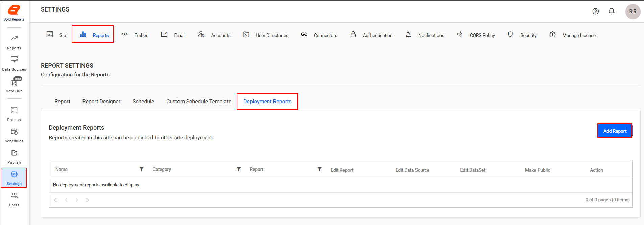
Task: Open the Dataset section in sidebar
Action: pos(14,114)
